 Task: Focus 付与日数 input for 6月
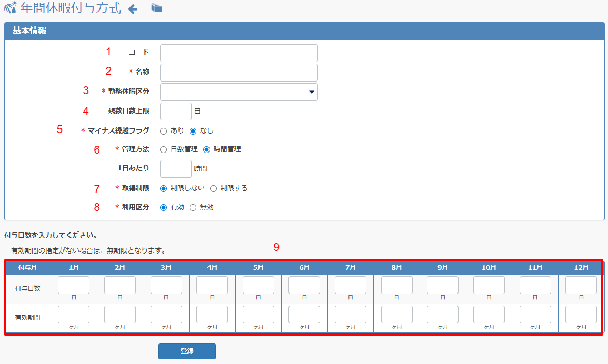[304, 285]
